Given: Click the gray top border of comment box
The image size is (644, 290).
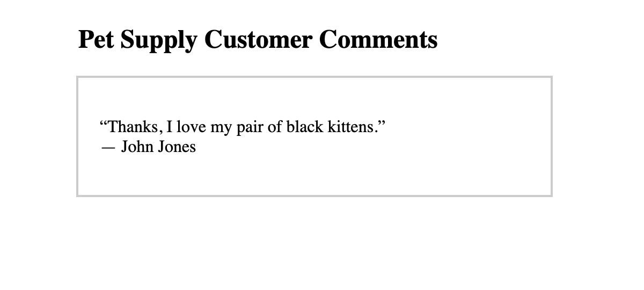Looking at the screenshot, I should (314, 77).
